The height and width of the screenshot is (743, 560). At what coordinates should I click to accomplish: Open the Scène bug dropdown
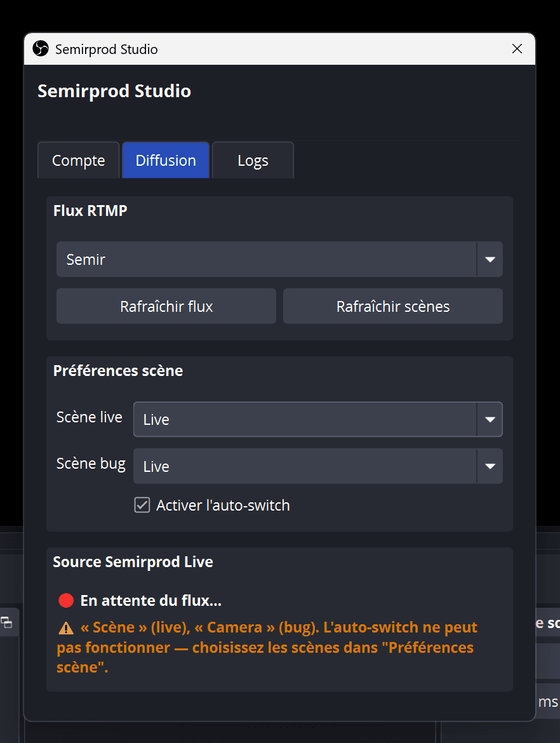[x=318, y=466]
